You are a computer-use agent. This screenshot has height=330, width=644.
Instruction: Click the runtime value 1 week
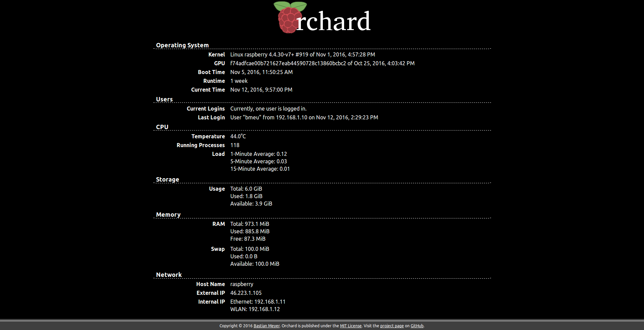click(x=239, y=81)
